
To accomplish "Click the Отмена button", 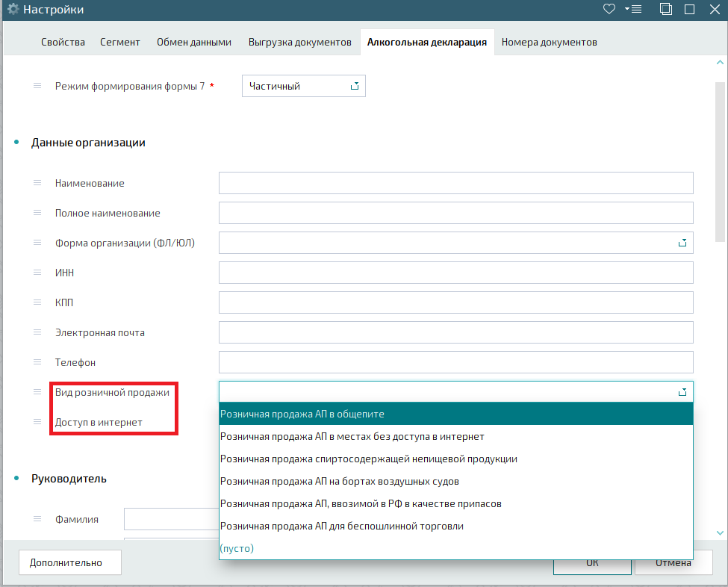I will click(673, 563).
